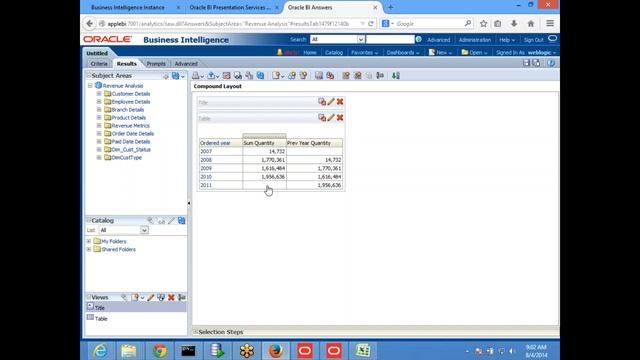This screenshot has width=640, height=360.
Task: Click the Prev Year Quantity column header
Action: click(314, 143)
